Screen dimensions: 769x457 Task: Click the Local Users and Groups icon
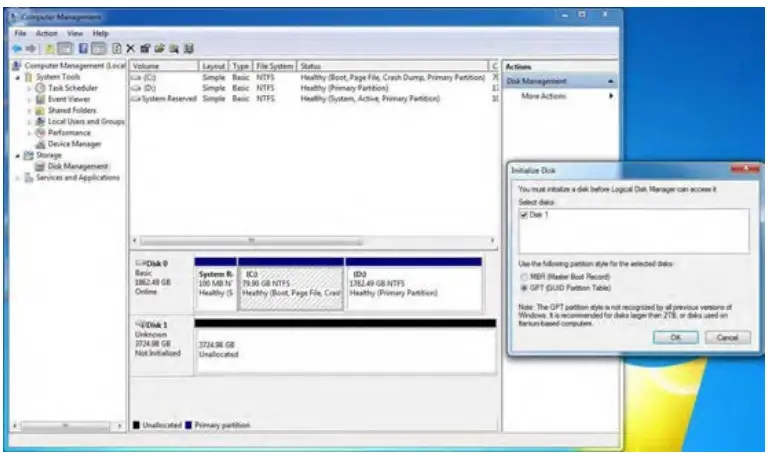click(41, 122)
